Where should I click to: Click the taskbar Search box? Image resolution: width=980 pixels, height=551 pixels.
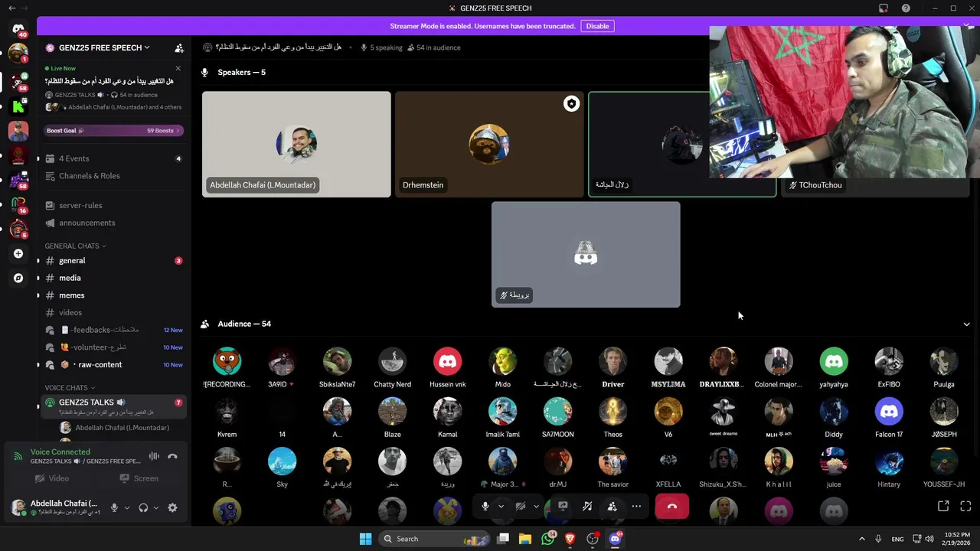coord(433,539)
